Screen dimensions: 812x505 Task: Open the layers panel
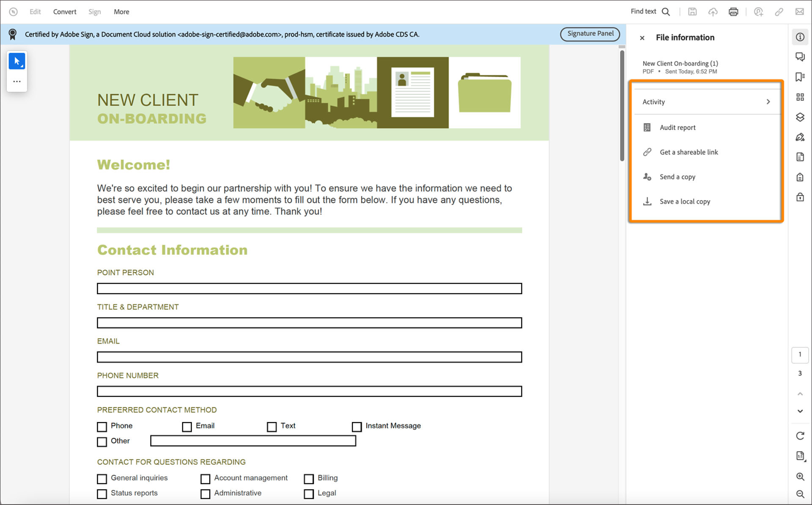800,117
